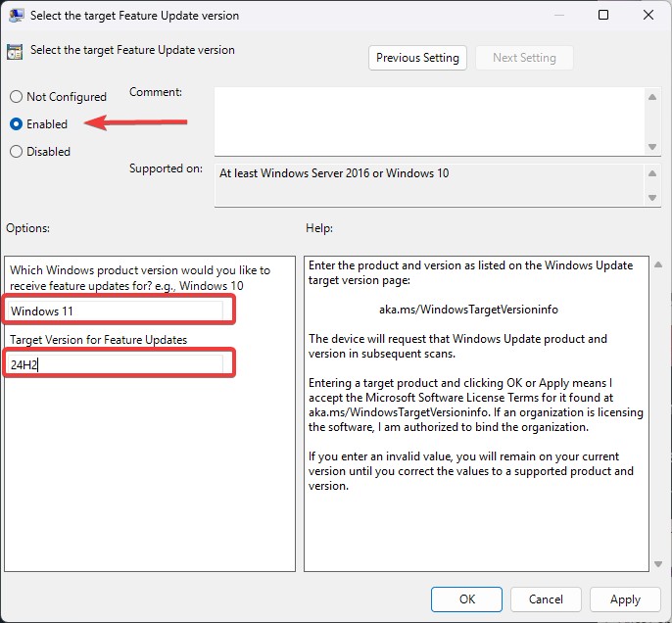The height and width of the screenshot is (623, 672).
Task: Click the aka.ms/WindowsTargetVersioninfo text in Help
Action: 468,310
